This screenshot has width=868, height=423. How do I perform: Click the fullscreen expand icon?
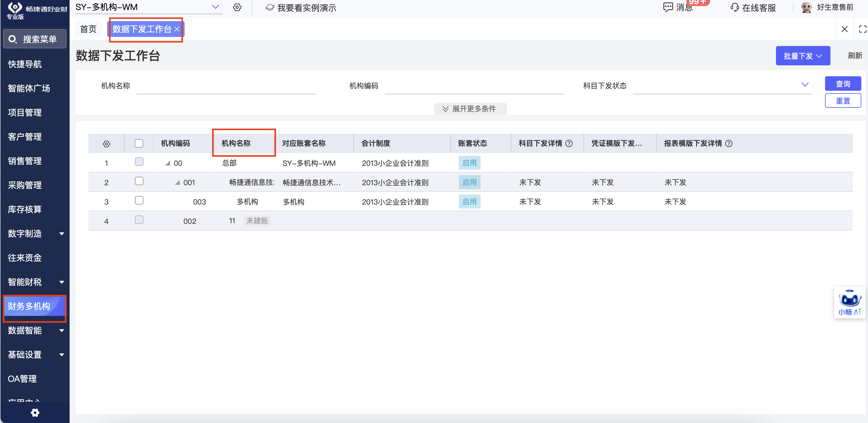tap(862, 29)
